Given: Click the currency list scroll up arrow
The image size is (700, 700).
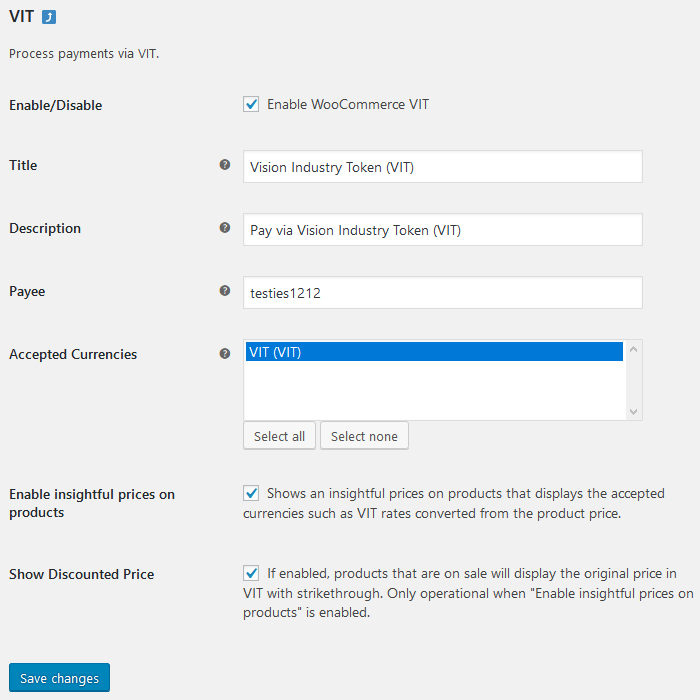Looking at the screenshot, I should click(x=633, y=350).
